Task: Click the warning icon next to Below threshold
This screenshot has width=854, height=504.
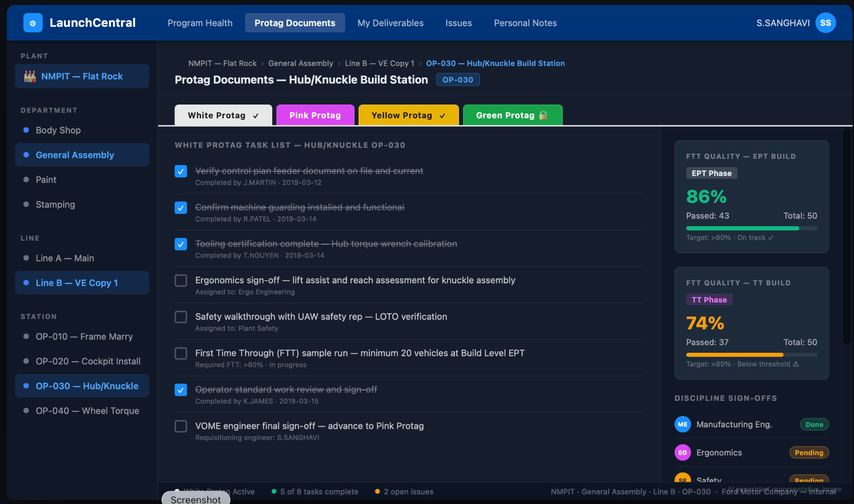Action: pyautogui.click(x=796, y=364)
